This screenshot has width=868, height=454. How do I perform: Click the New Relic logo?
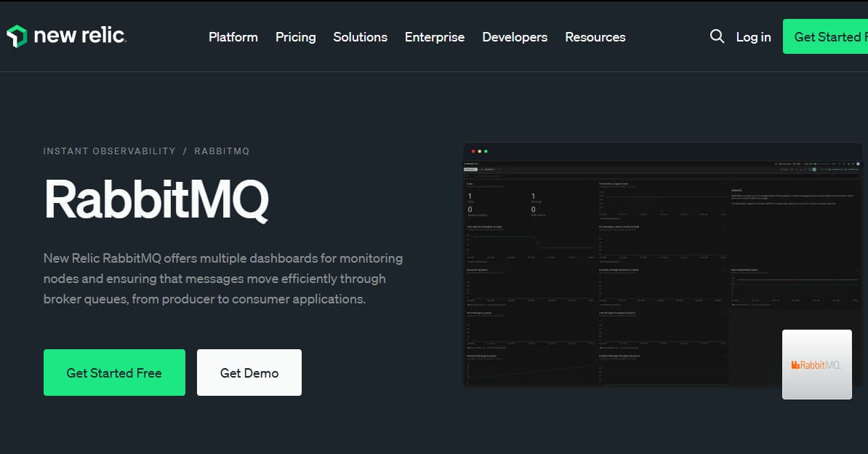click(x=65, y=35)
